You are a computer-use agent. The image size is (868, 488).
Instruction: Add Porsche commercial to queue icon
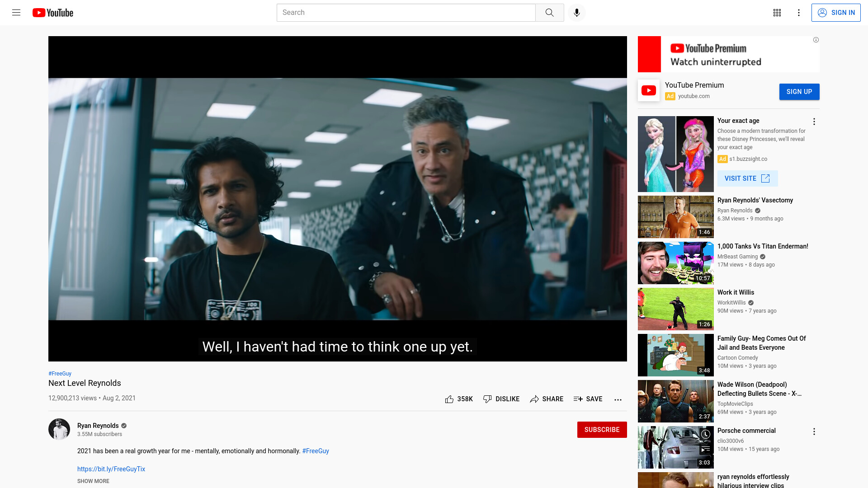click(x=705, y=449)
